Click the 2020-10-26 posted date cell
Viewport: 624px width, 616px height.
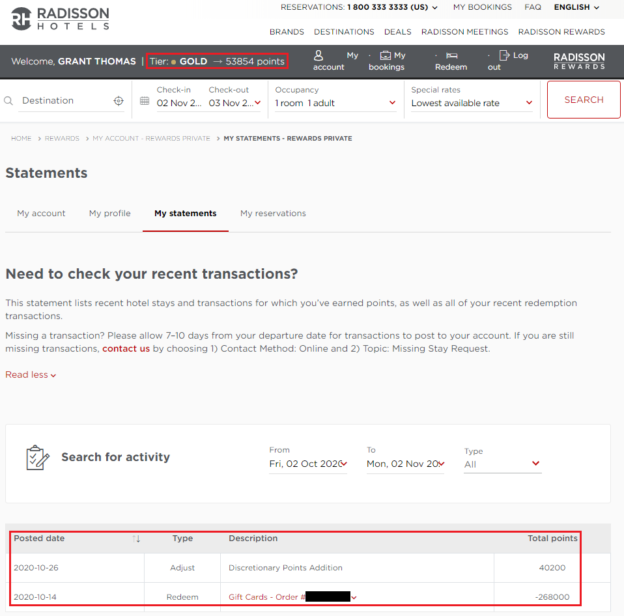pyautogui.click(x=36, y=568)
